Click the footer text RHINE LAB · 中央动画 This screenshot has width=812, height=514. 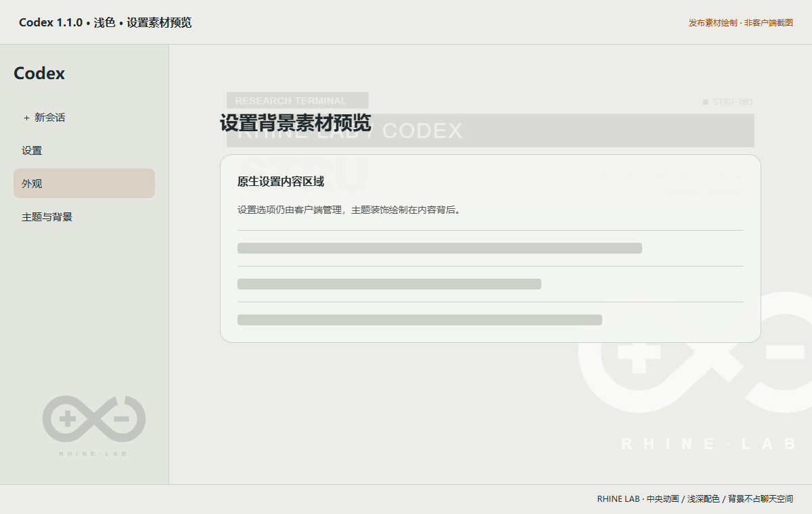tap(637, 499)
